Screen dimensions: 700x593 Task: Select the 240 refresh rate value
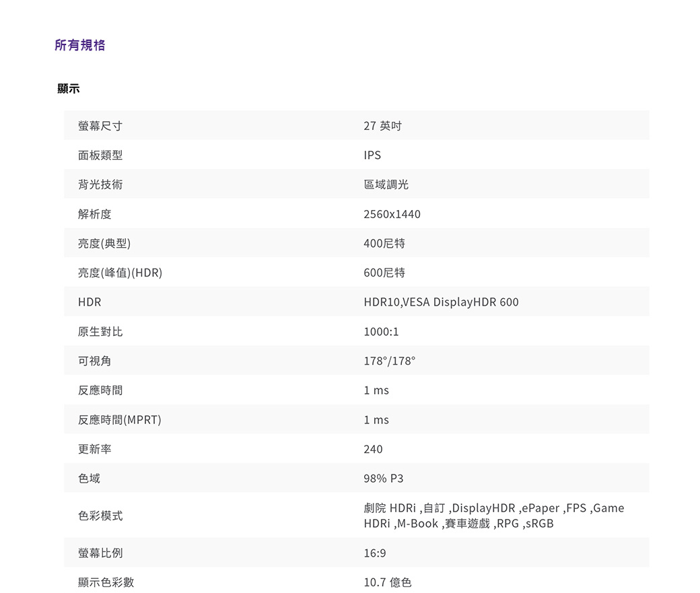click(x=373, y=449)
